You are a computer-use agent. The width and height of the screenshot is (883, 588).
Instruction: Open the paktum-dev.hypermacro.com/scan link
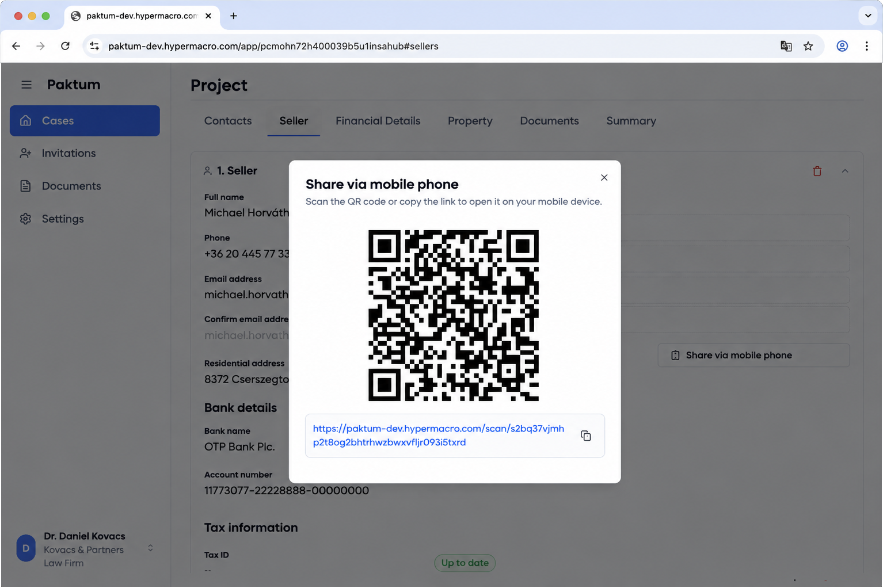438,436
